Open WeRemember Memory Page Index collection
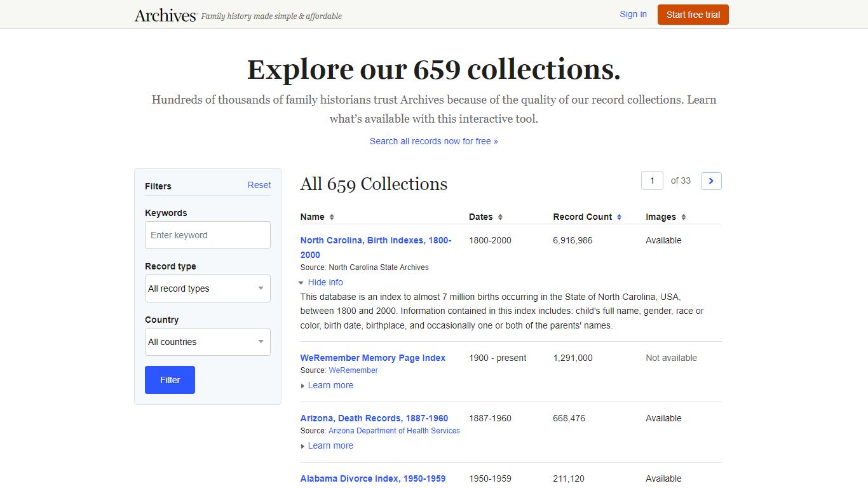 (373, 358)
